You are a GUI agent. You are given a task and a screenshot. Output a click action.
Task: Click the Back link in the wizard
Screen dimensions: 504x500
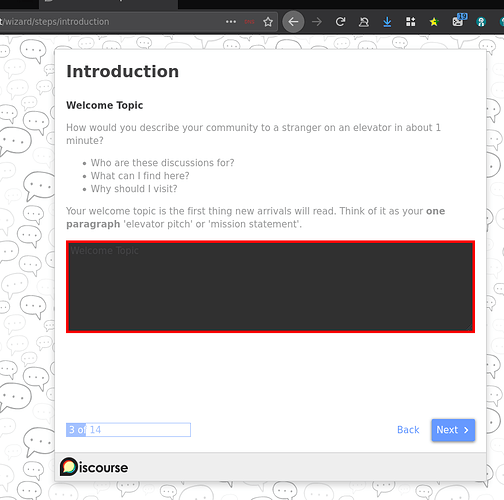[408, 430]
